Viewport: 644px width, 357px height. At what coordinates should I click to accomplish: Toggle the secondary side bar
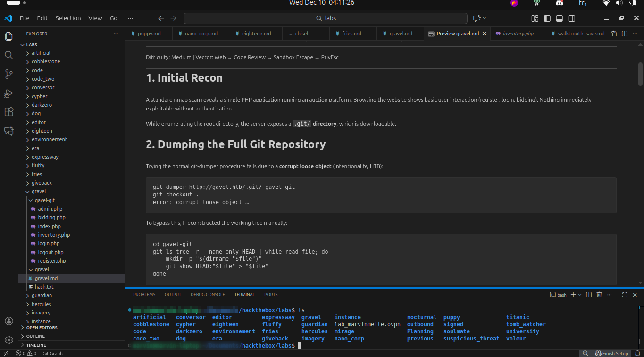pos(572,18)
